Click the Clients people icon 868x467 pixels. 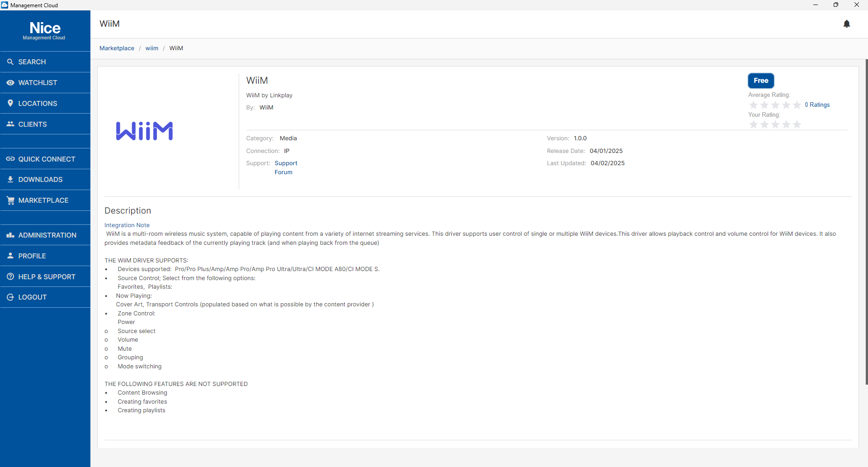point(10,124)
